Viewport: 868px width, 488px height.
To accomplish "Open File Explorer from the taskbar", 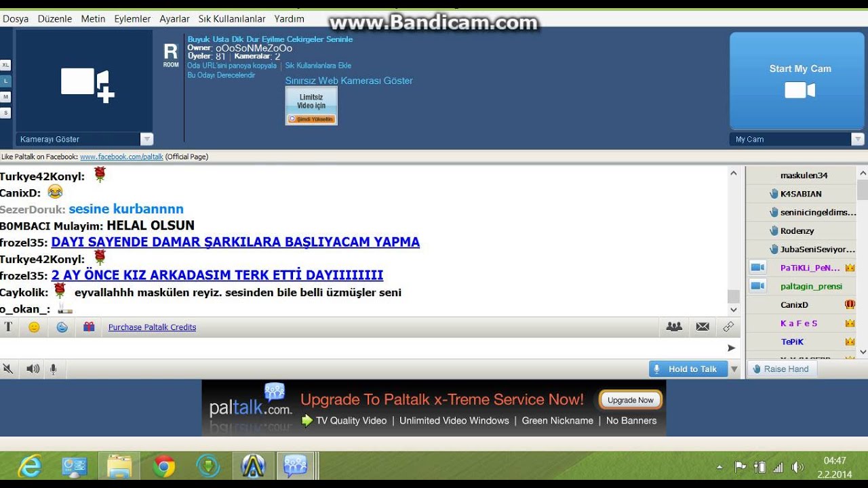I will (119, 466).
